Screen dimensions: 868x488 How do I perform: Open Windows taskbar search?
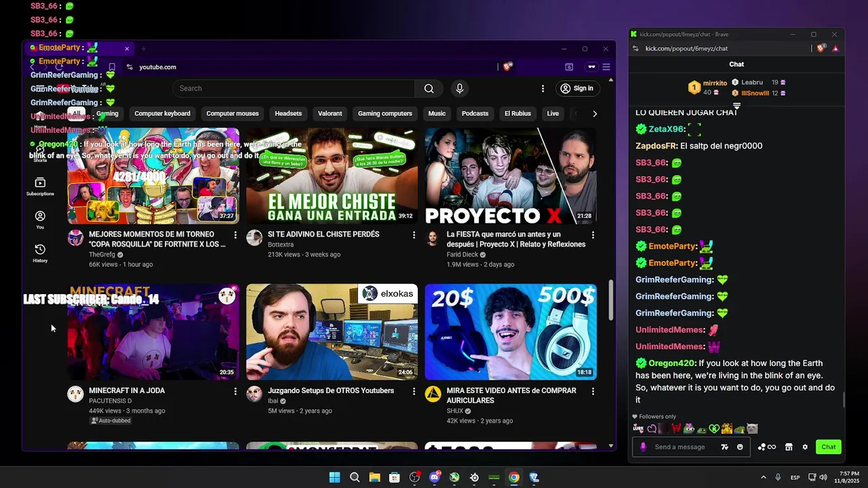click(x=355, y=477)
